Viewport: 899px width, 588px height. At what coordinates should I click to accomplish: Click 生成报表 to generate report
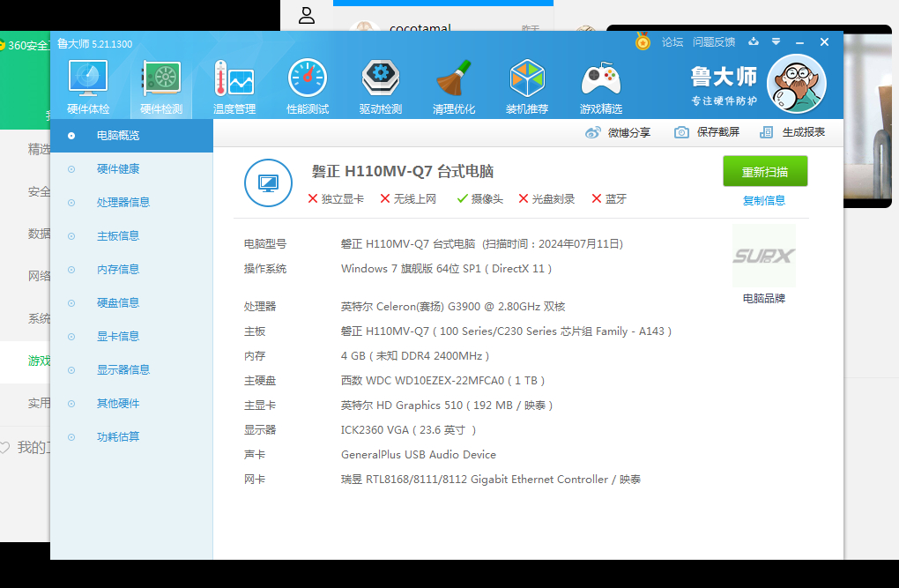click(x=791, y=132)
